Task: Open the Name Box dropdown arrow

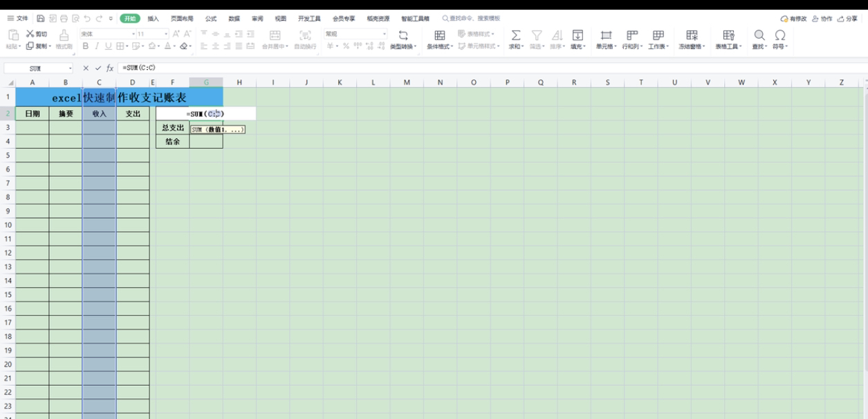Action: tap(71, 68)
